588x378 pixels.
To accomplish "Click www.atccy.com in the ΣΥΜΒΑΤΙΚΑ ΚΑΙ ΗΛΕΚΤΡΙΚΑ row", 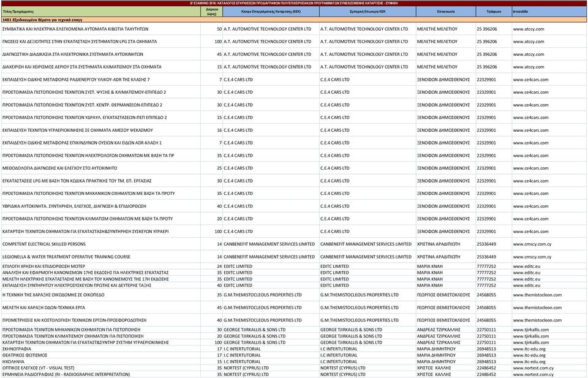I will click(x=529, y=29).
